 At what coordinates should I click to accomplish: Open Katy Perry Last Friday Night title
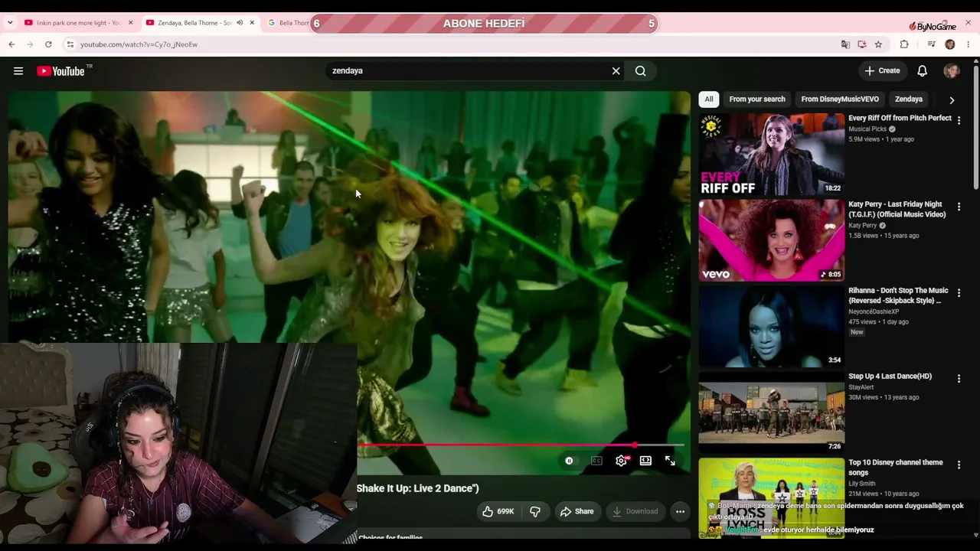click(897, 210)
